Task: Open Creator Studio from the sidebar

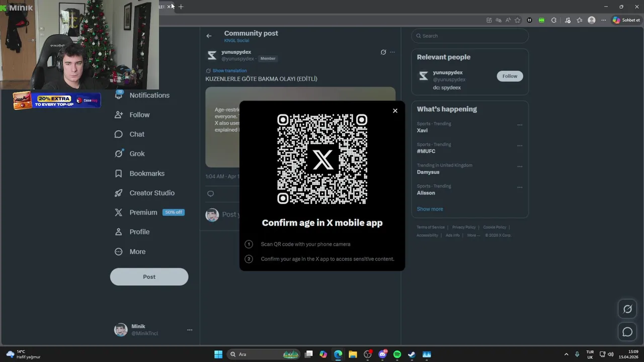Action: tap(145, 193)
